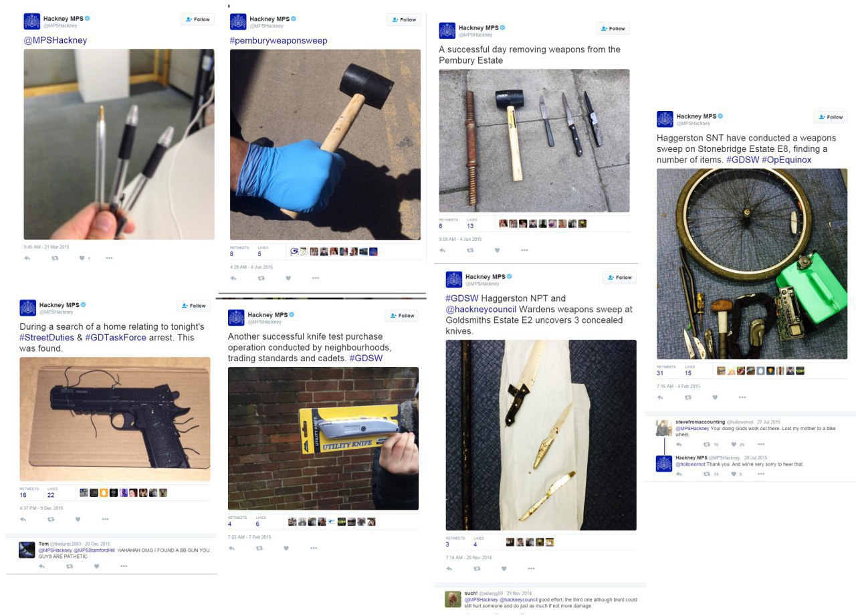
Task: Retweet Tom's BB gun reply
Action: tap(69, 566)
